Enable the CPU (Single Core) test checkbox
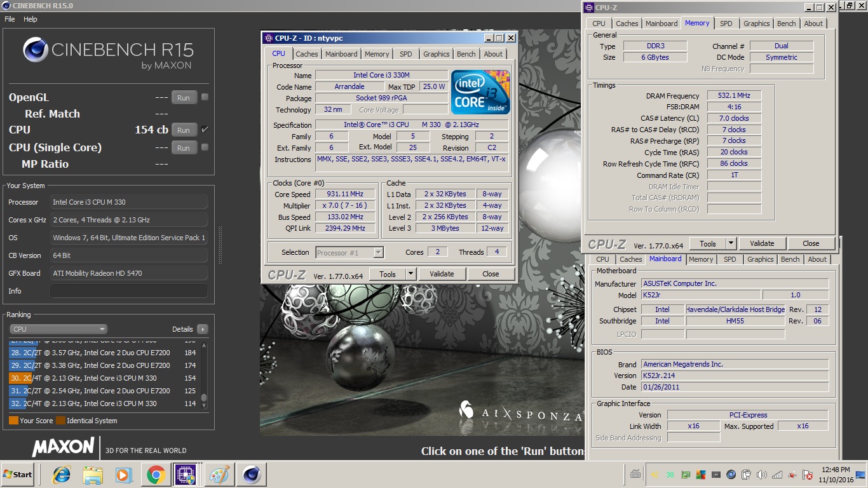 coord(205,147)
